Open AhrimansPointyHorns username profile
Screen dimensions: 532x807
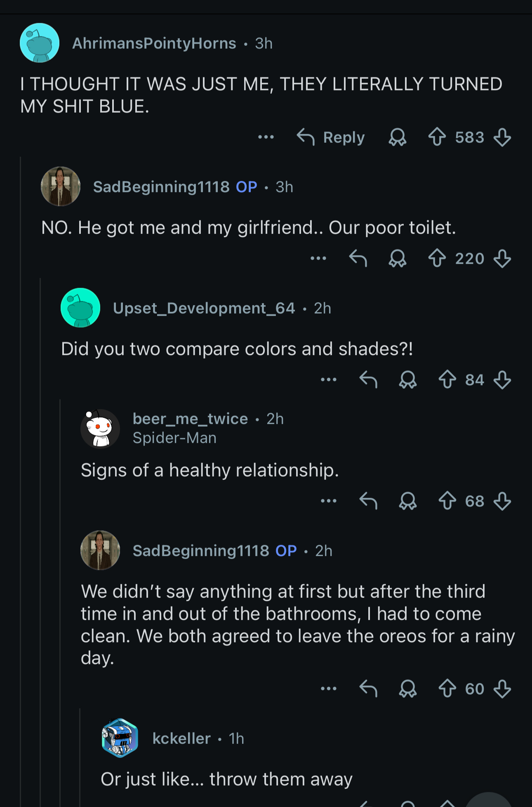[x=154, y=43]
